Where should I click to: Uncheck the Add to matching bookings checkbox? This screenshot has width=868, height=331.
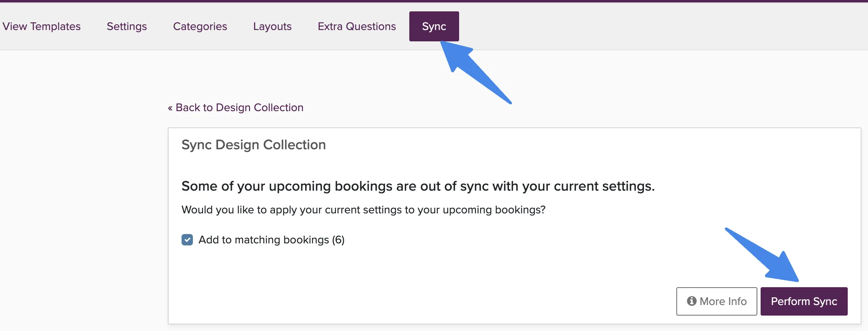187,240
